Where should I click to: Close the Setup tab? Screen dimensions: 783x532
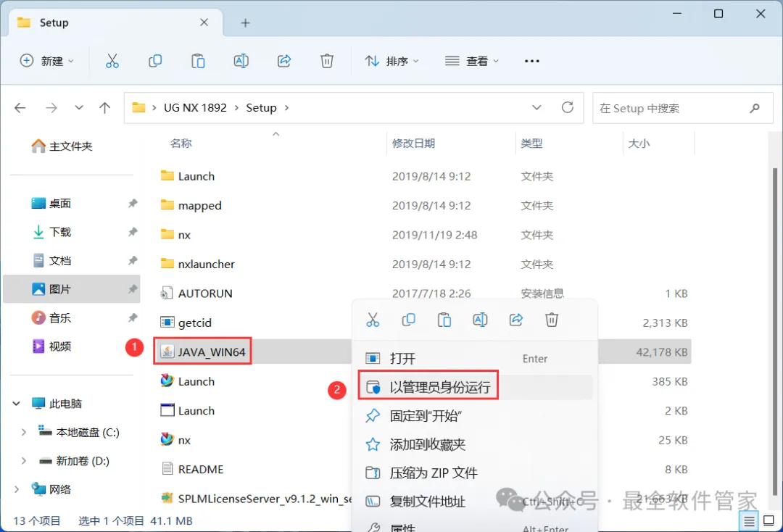(204, 22)
